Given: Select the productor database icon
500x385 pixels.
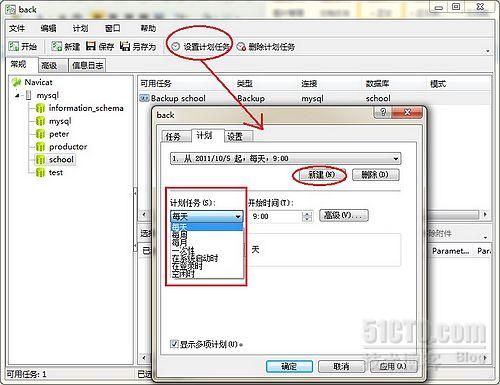Looking at the screenshot, I should (40, 147).
